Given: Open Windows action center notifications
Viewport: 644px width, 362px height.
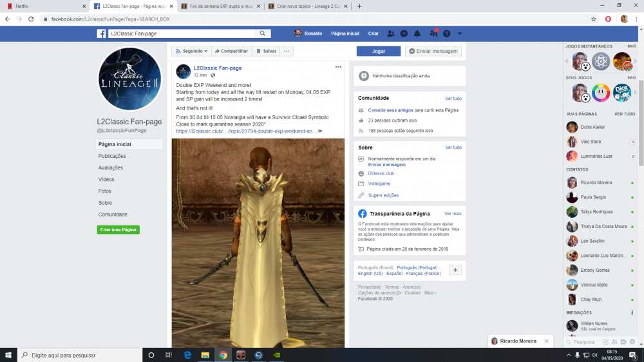Looking at the screenshot, I should (x=633, y=355).
